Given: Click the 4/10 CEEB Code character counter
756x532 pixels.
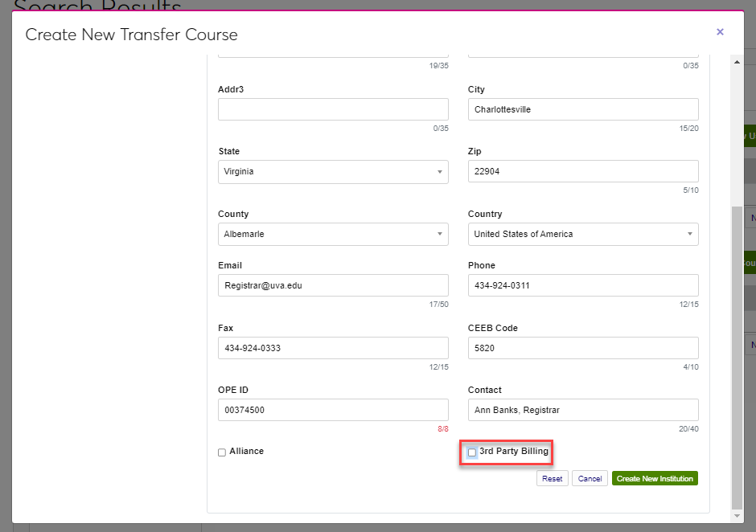Looking at the screenshot, I should point(690,366).
